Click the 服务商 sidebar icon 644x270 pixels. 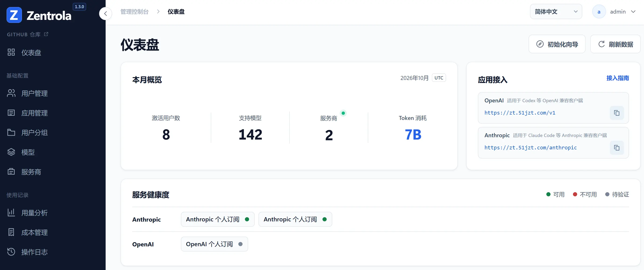[11, 172]
